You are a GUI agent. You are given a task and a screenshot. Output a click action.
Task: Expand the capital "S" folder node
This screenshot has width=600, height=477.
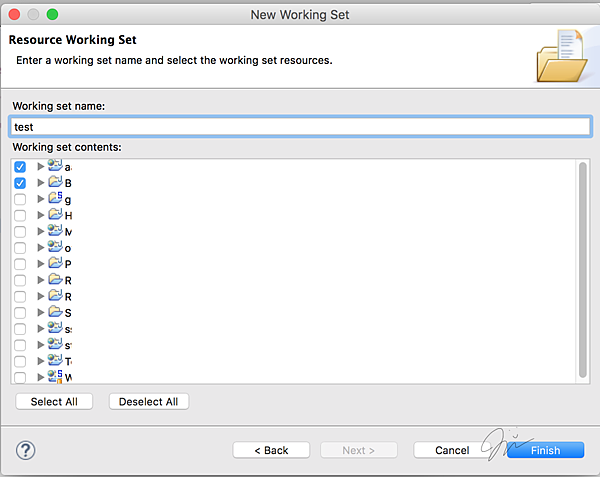coord(41,312)
